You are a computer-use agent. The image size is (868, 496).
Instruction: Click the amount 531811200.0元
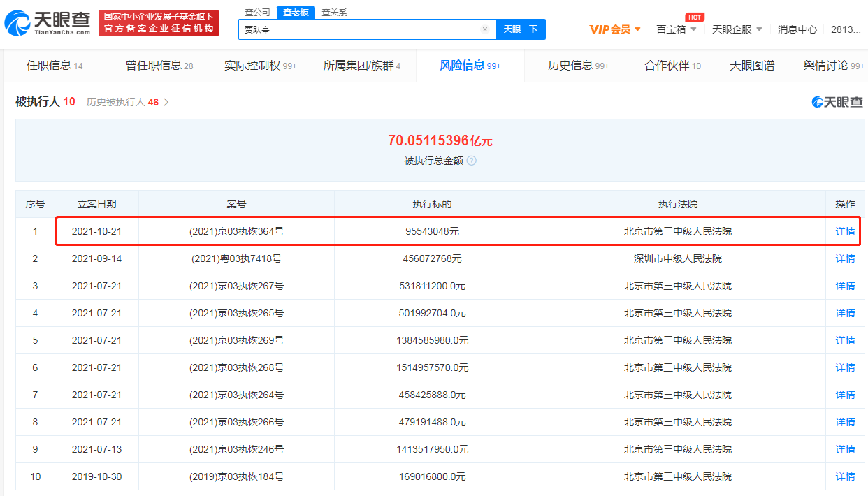pos(432,286)
